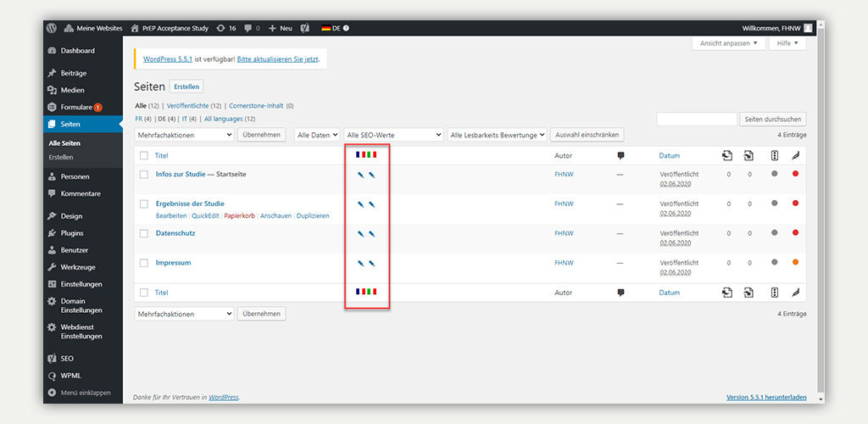Expand the Alle SEO-Werte filter
Screen dimensions: 868x424
point(393,135)
